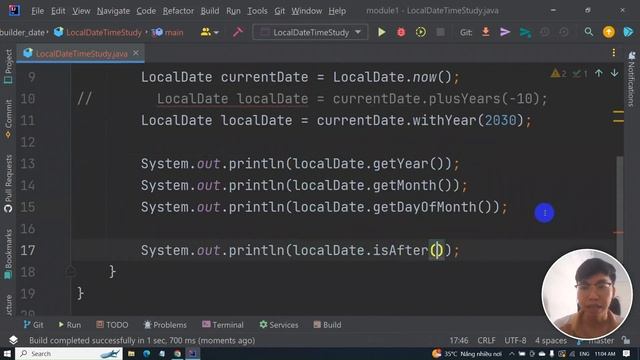Click 2030 literal on line 11

500,120
